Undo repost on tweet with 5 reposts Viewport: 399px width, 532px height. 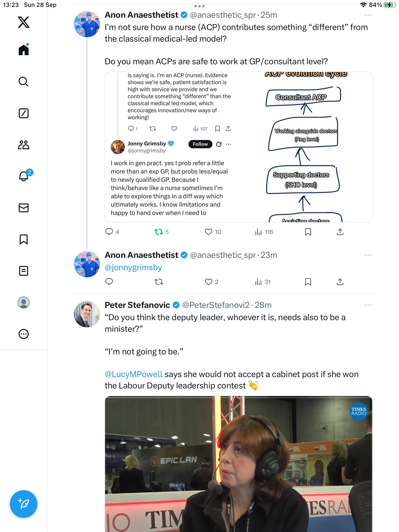(x=159, y=232)
